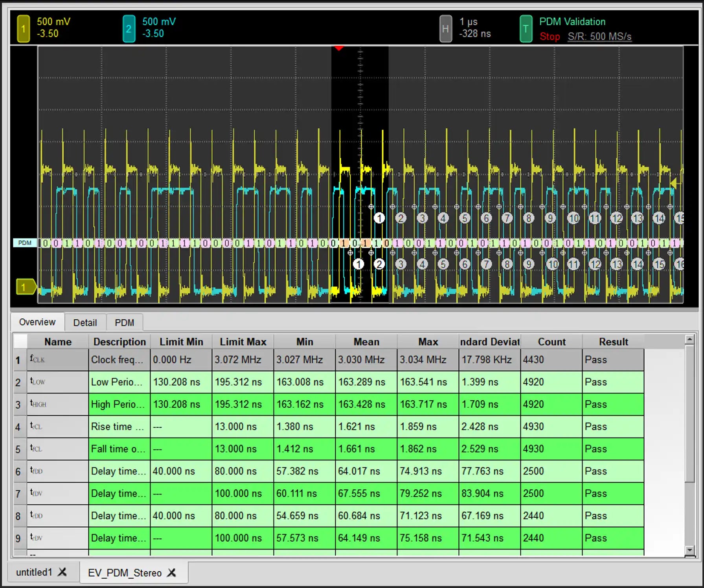Click the green T trigger badge
Viewport: 704px width, 588px height.
[x=526, y=29]
